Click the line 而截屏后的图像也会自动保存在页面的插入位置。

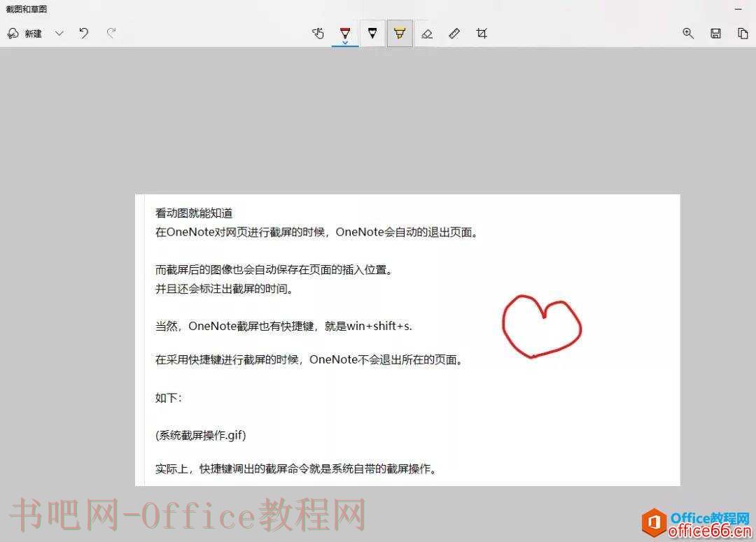tap(274, 270)
